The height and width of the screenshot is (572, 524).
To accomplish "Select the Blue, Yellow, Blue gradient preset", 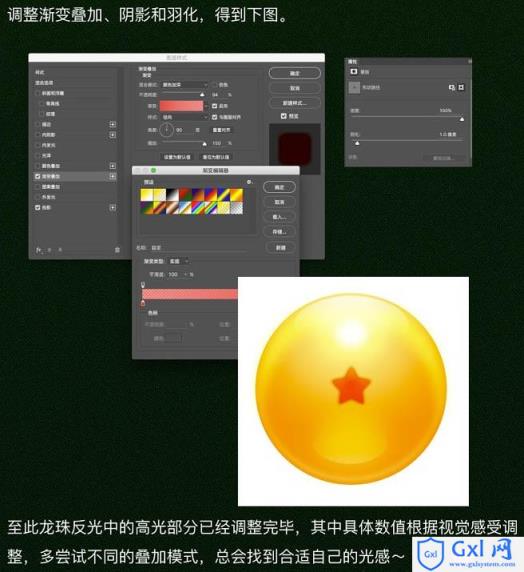I will pyautogui.click(x=223, y=194).
